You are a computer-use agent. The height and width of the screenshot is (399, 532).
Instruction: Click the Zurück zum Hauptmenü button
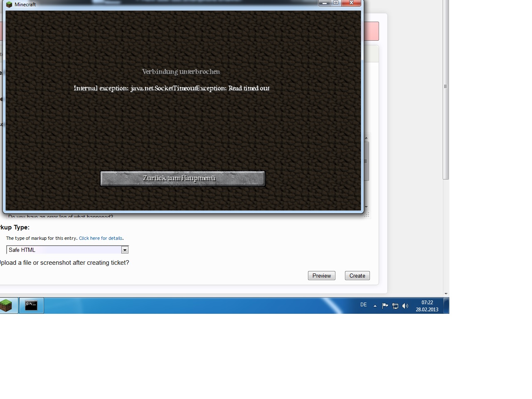182,178
